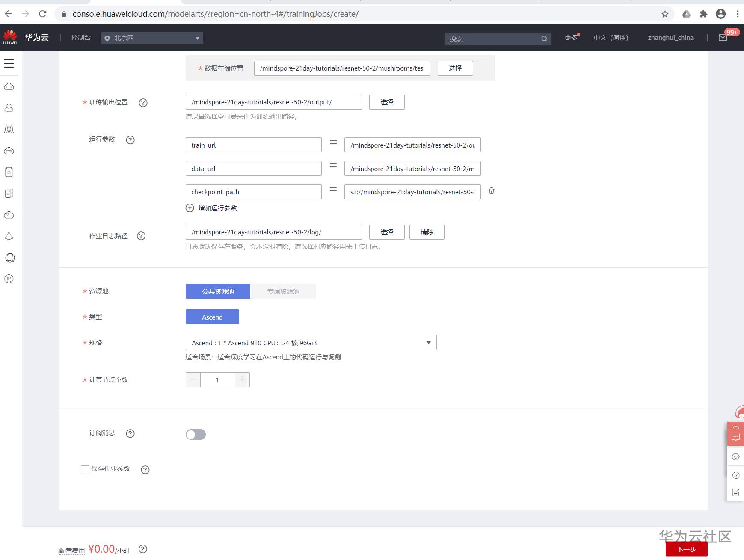Show help for 订阅消息
Viewport: 744px width, 560px height.
point(130,433)
